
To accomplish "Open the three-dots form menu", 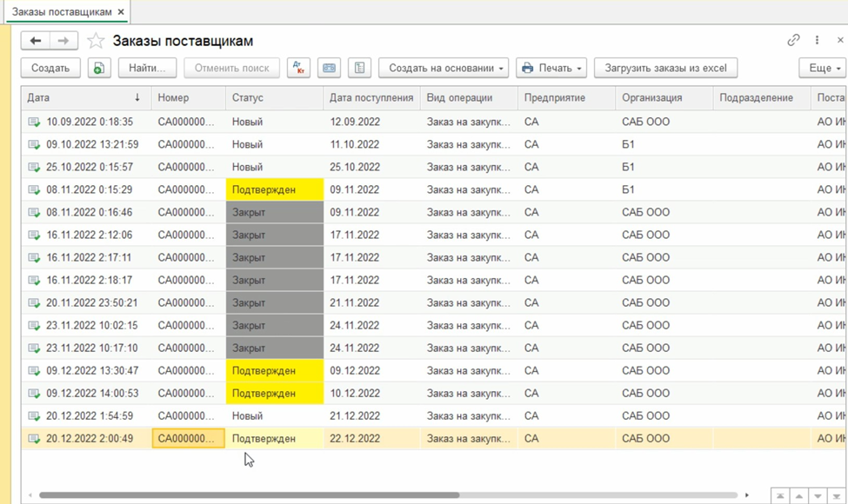I will point(818,40).
